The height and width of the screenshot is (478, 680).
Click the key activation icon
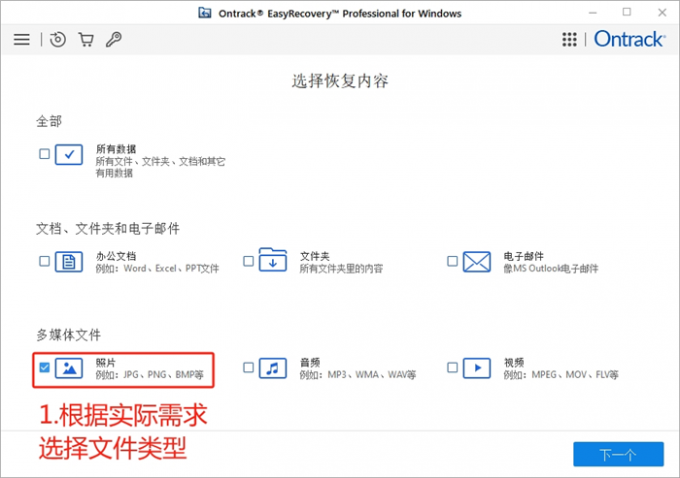pos(114,39)
